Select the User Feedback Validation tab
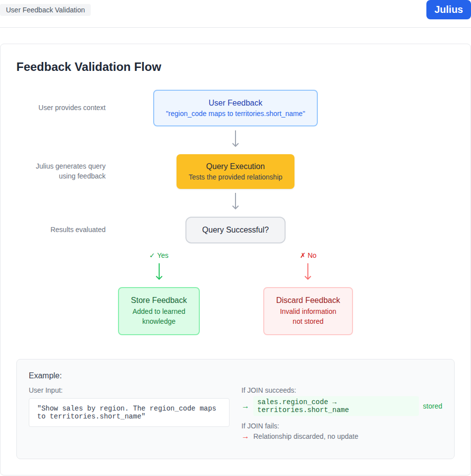This screenshot has height=476, width=471. point(45,10)
